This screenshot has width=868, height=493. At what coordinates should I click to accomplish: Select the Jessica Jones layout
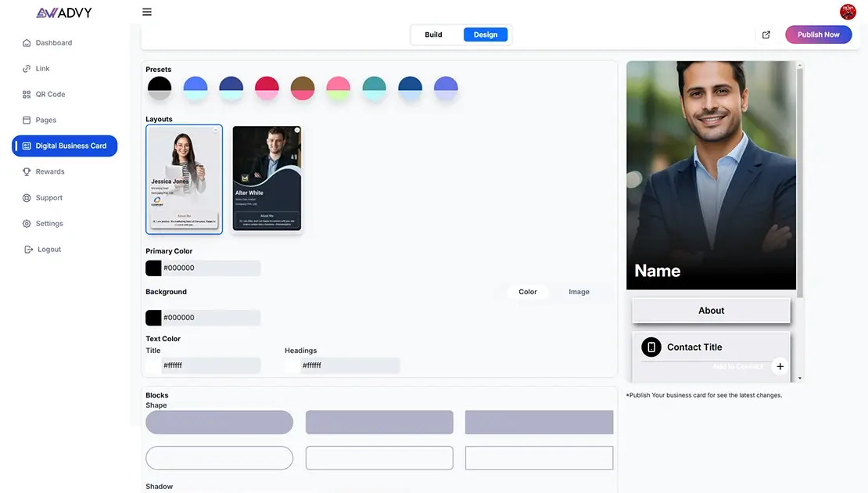pyautogui.click(x=184, y=179)
